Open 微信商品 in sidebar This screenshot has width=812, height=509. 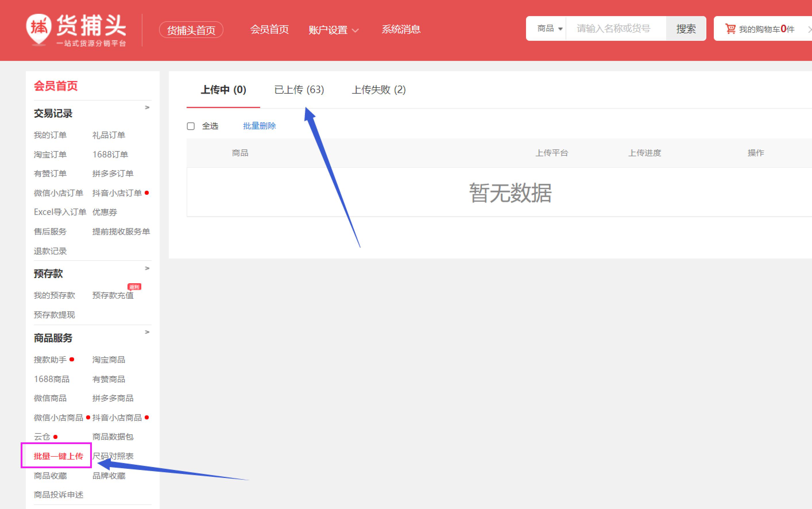pos(50,398)
